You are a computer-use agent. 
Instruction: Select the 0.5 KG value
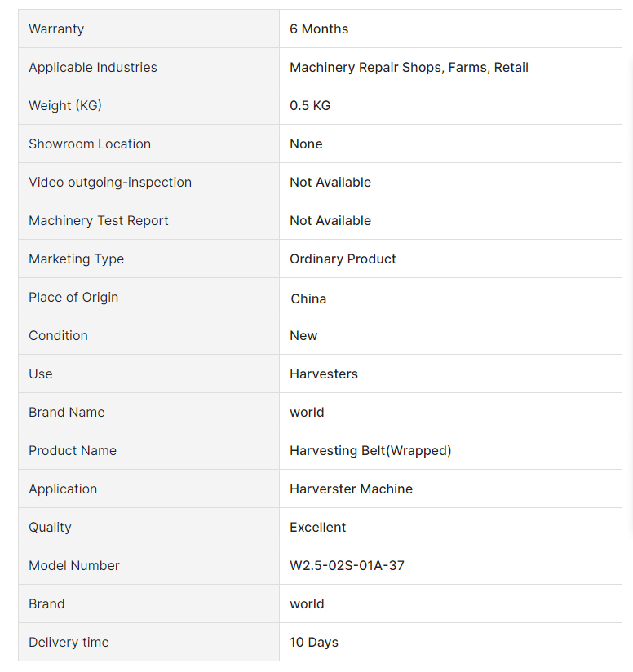pyautogui.click(x=310, y=105)
